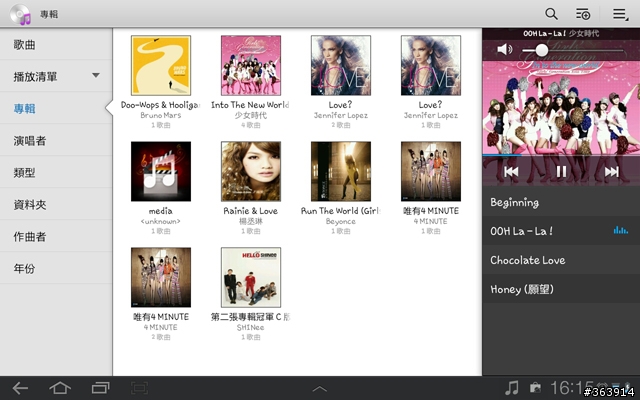Open 唯有4 MINUTE album with 1 song
640x400 pixels.
(431, 171)
